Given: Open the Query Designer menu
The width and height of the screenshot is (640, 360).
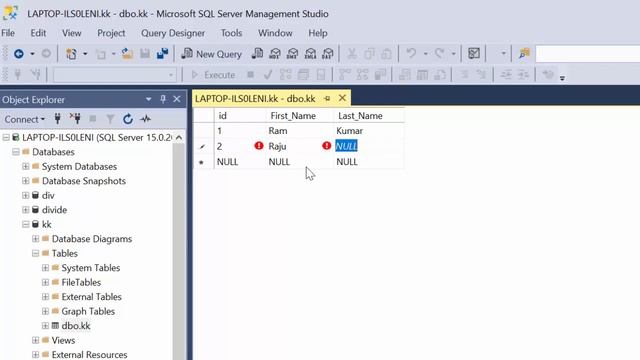Looking at the screenshot, I should [x=173, y=33].
